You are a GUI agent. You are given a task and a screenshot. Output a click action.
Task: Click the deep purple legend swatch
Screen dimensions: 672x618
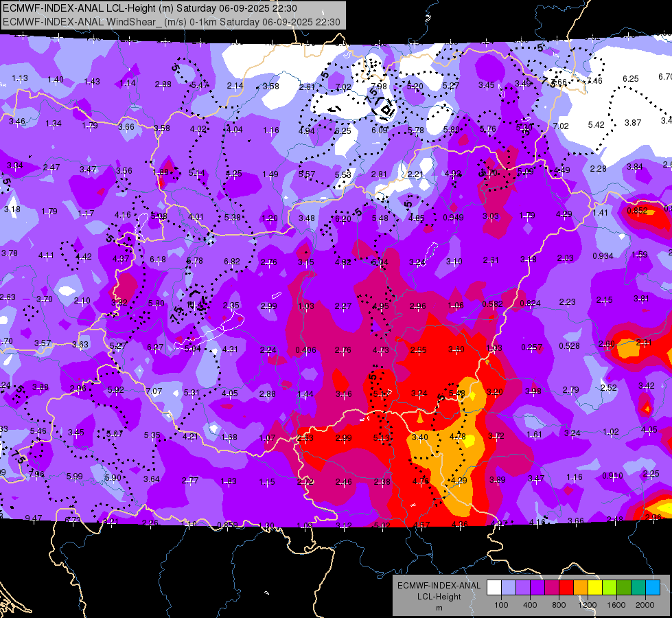pyautogui.click(x=537, y=588)
